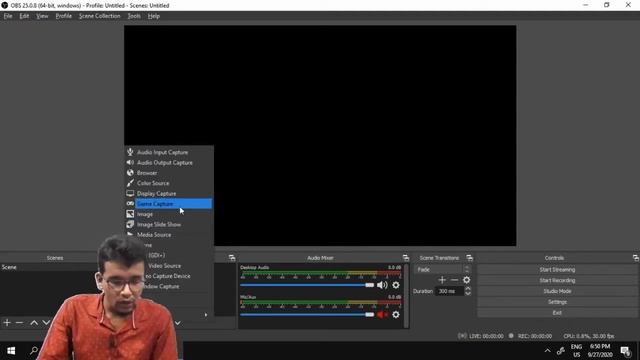Move scene up with arrow icon

[34, 323]
